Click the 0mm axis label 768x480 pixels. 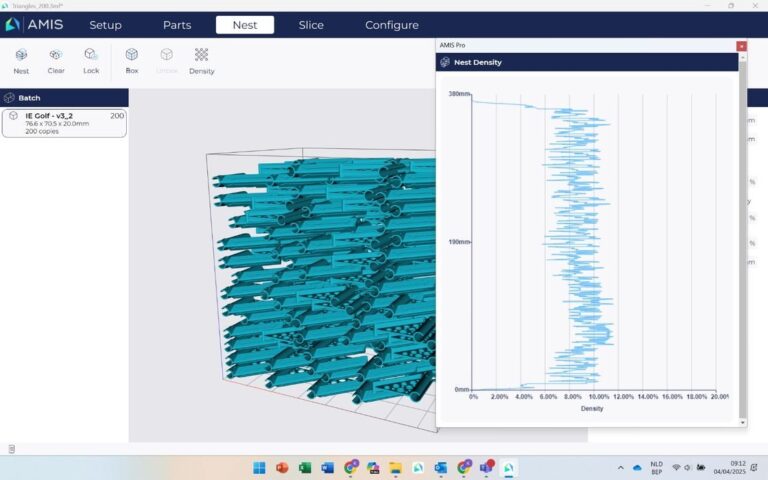462,389
